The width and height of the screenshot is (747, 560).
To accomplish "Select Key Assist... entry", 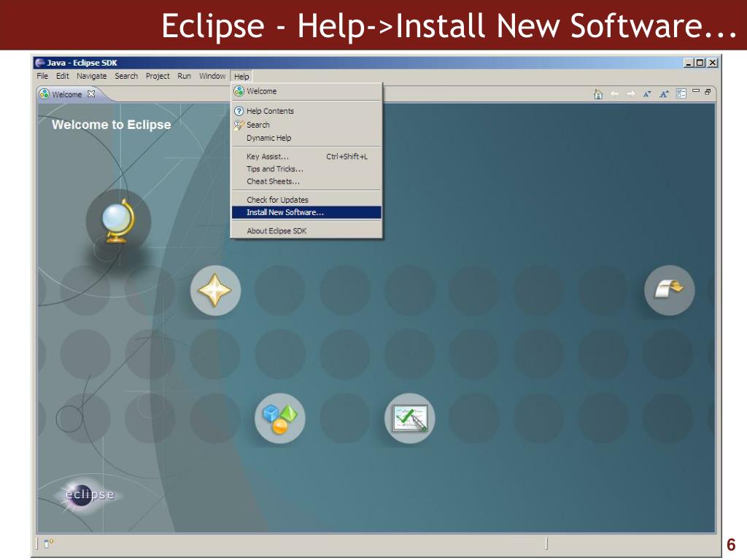I will 306,157.
